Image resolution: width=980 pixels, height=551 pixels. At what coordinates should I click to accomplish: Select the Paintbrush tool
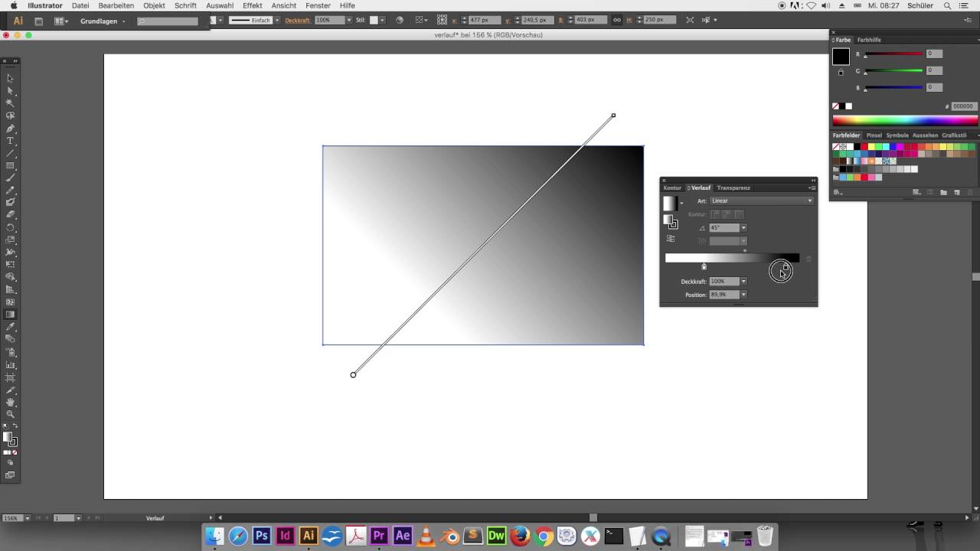click(10, 178)
